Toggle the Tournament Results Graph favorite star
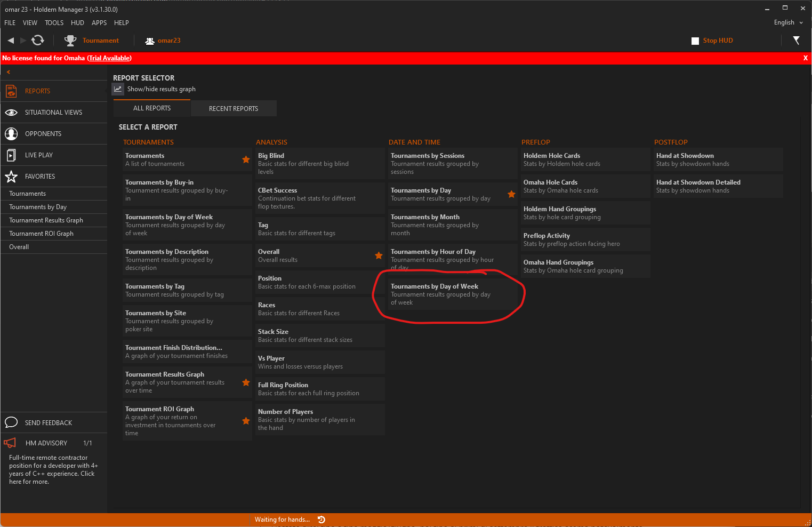The height and width of the screenshot is (527, 812). (x=246, y=382)
